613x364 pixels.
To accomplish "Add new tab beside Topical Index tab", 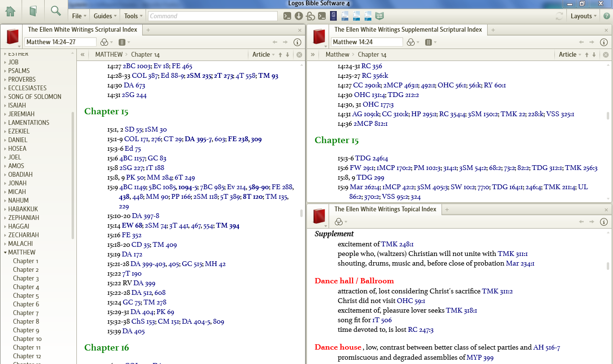I will click(x=447, y=209).
